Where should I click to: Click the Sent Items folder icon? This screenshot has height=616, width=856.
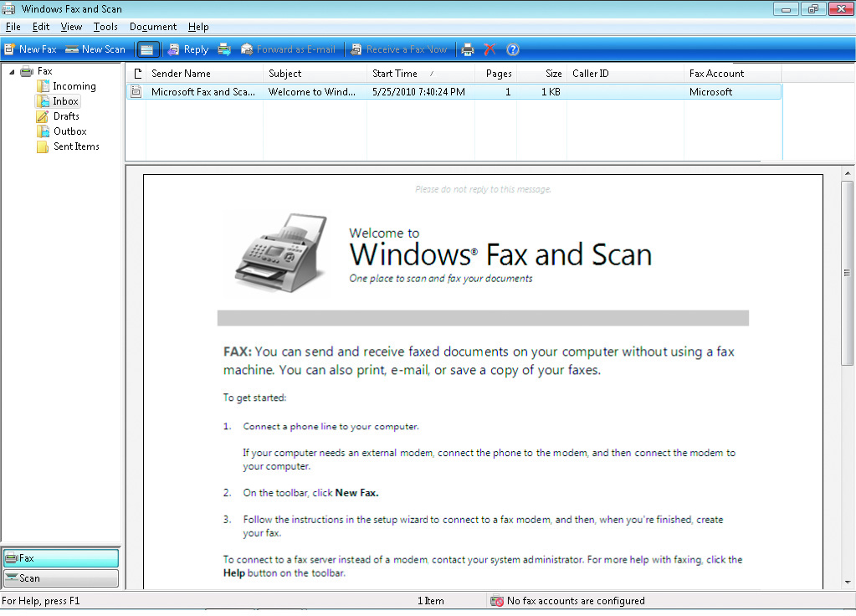click(x=43, y=146)
